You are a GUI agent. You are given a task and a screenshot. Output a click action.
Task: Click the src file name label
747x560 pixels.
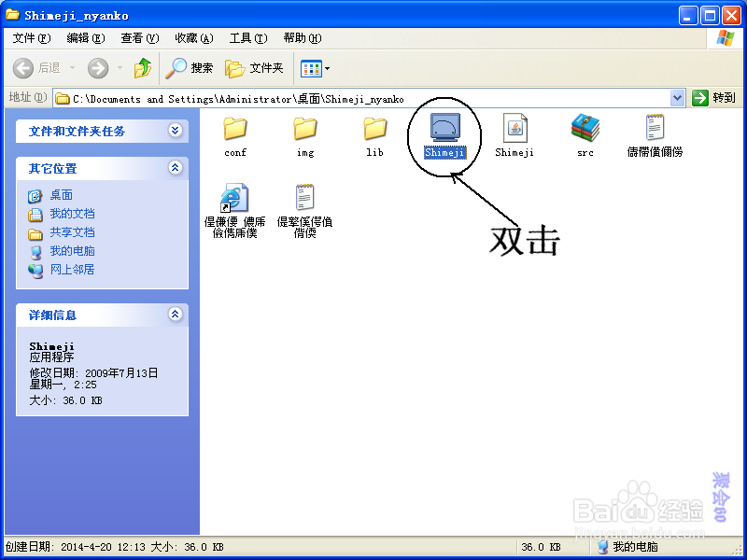[x=585, y=153]
